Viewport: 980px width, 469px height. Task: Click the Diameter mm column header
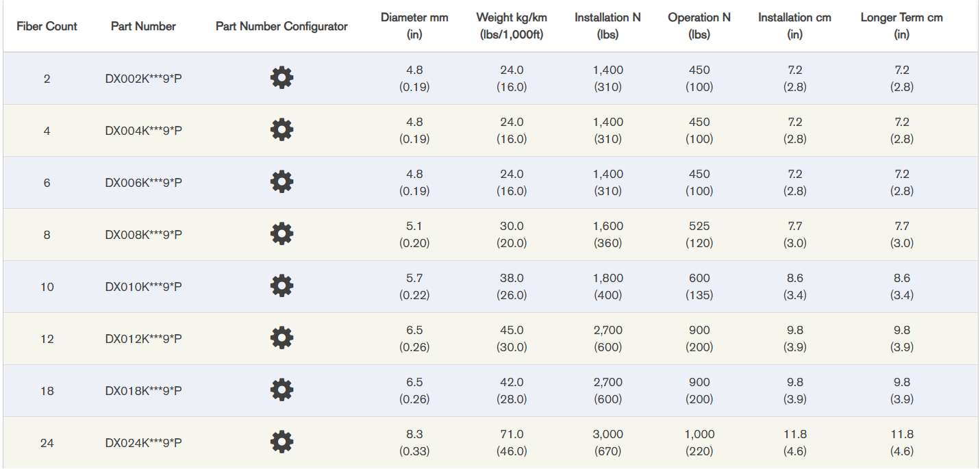click(414, 26)
